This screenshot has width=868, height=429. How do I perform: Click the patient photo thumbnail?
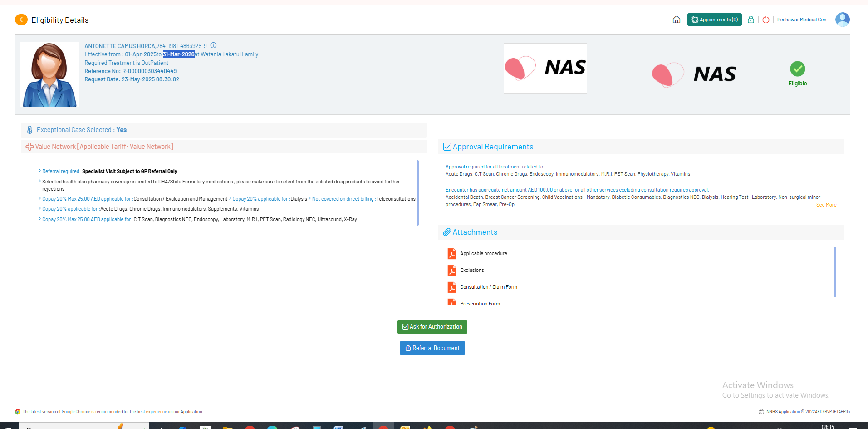(x=49, y=74)
